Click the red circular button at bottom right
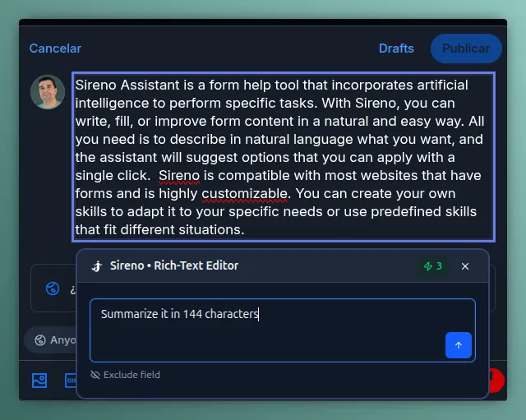This screenshot has width=526, height=420. pyautogui.click(x=496, y=380)
